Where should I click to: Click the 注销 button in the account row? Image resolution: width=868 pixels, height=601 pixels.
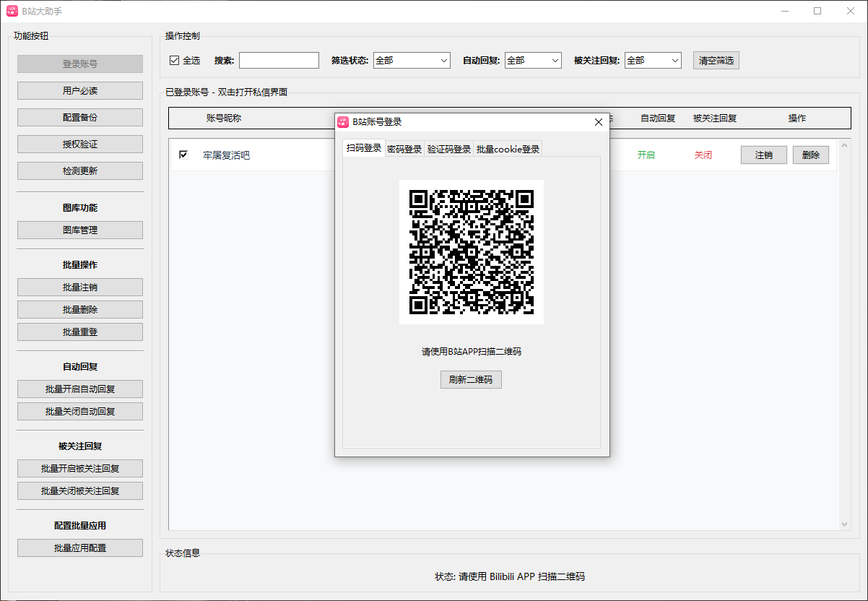coord(763,154)
